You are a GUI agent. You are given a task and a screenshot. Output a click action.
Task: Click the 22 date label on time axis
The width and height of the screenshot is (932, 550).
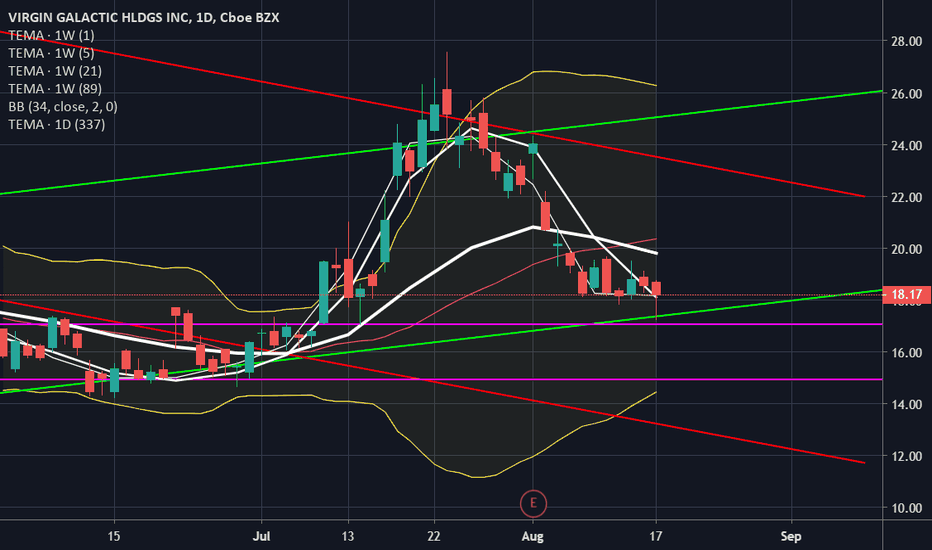[x=434, y=536]
